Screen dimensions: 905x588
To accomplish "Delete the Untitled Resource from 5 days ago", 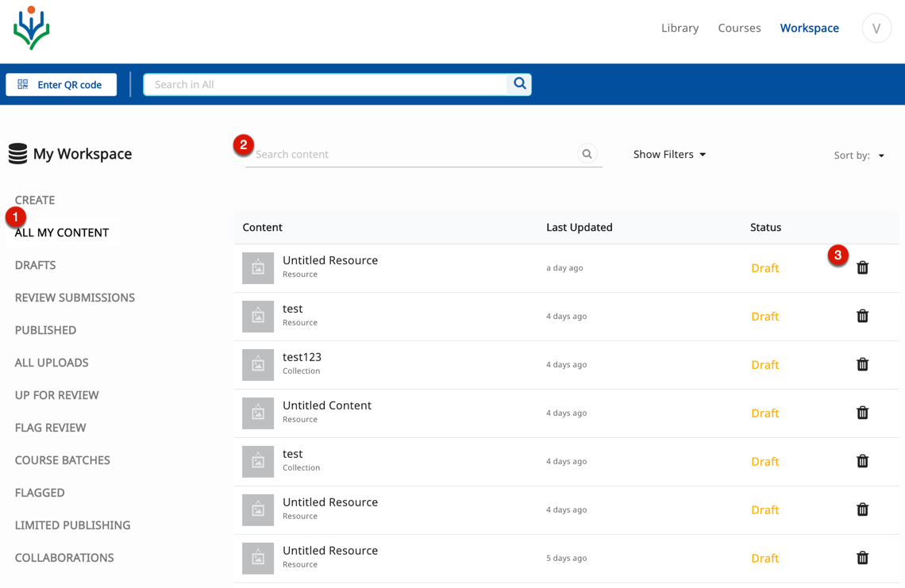I will (862, 559).
